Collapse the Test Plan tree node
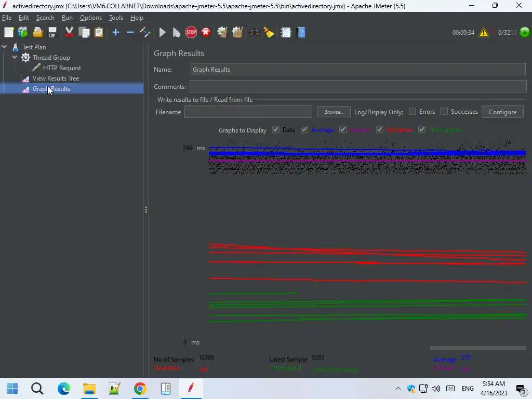The image size is (532, 399). (x=4, y=47)
